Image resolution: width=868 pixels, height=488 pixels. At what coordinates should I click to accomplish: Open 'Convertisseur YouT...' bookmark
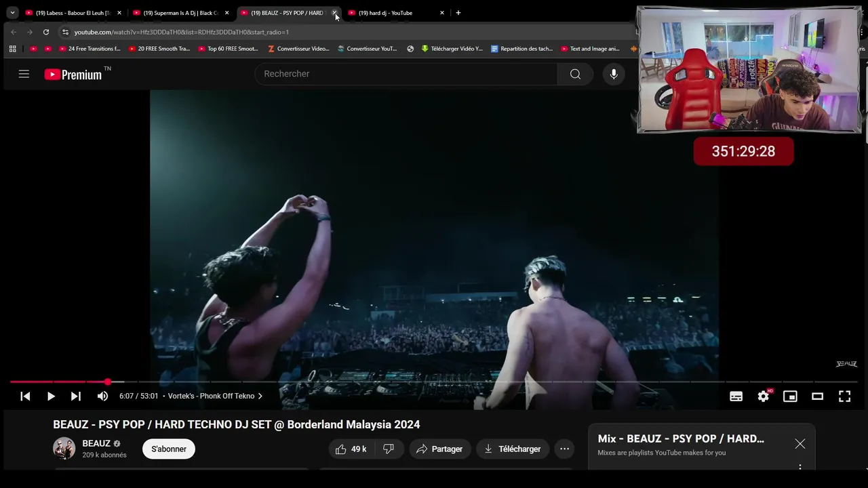coord(368,49)
